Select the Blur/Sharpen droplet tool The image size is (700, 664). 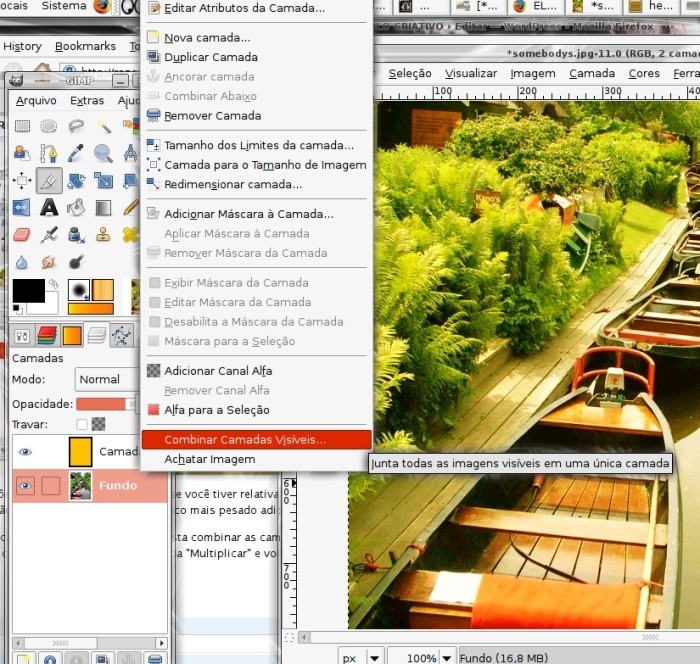tap(22, 262)
